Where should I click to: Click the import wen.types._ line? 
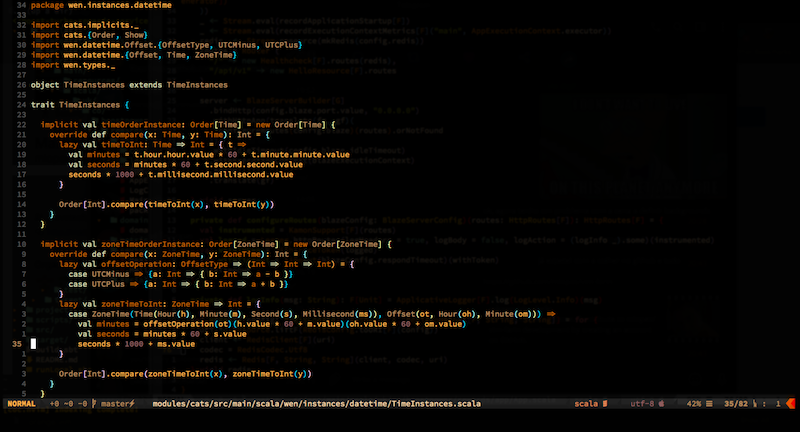click(x=73, y=65)
